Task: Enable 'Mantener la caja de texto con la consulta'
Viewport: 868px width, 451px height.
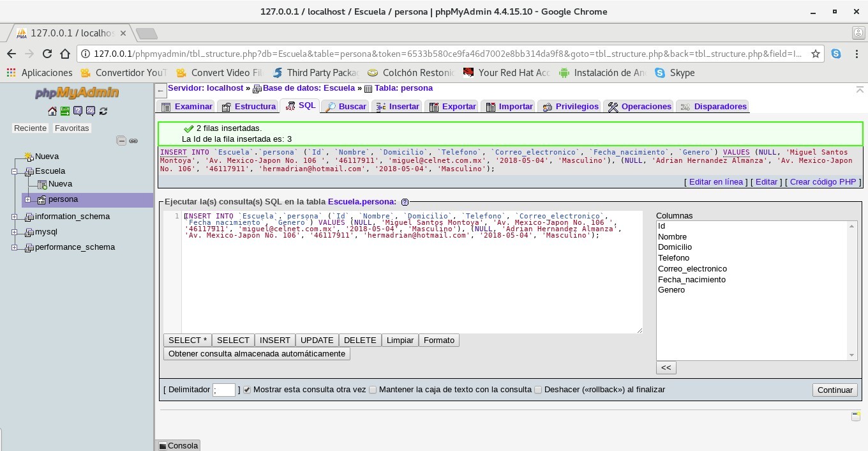Action: [373, 390]
